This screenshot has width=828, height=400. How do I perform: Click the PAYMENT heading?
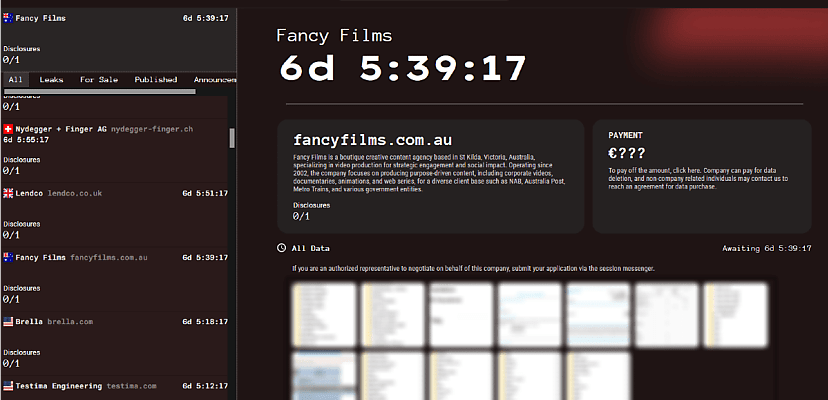[x=625, y=135]
